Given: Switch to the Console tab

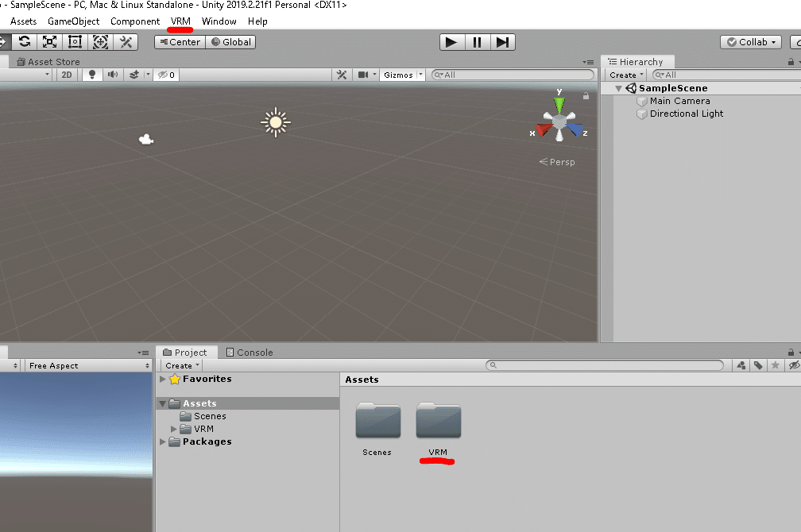Looking at the screenshot, I should pos(250,353).
